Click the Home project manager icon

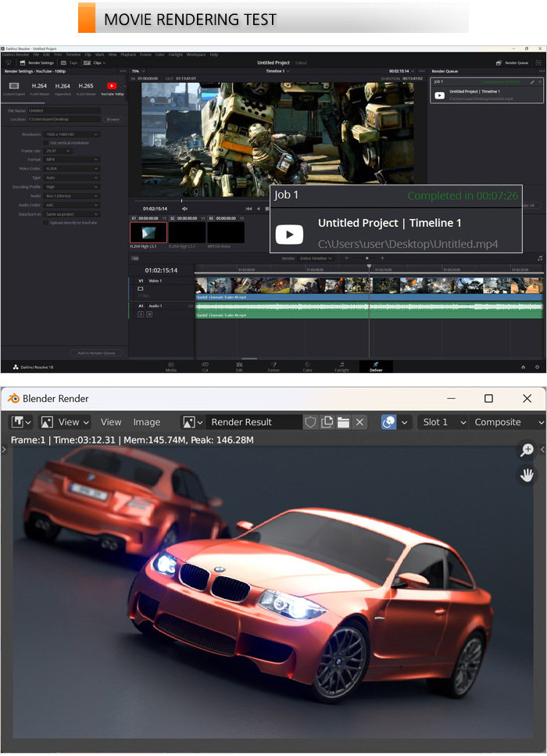[x=524, y=367]
